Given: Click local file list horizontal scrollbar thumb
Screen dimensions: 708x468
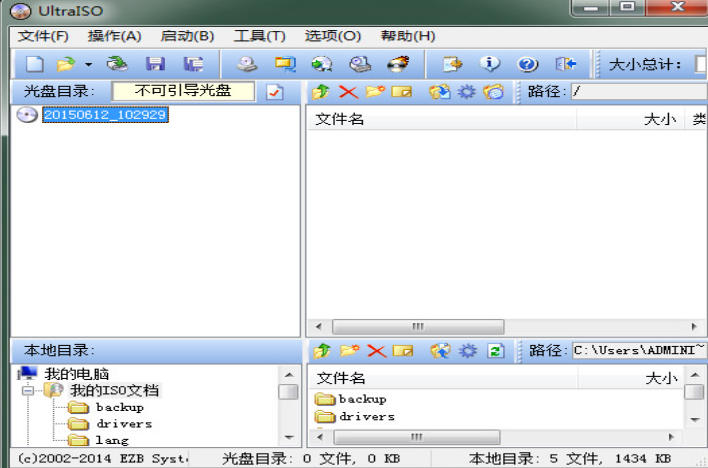Looking at the screenshot, I should click(417, 437).
